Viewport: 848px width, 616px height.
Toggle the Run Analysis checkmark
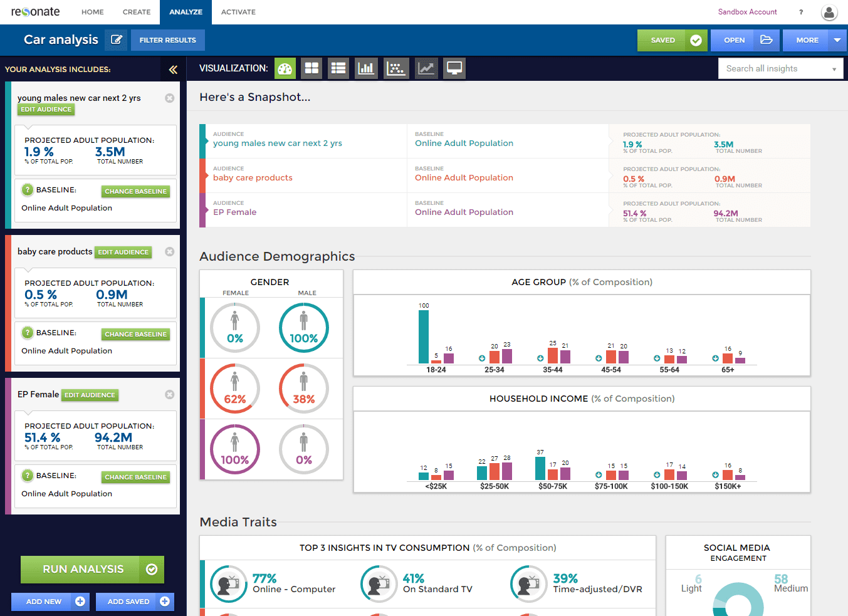pyautogui.click(x=152, y=569)
